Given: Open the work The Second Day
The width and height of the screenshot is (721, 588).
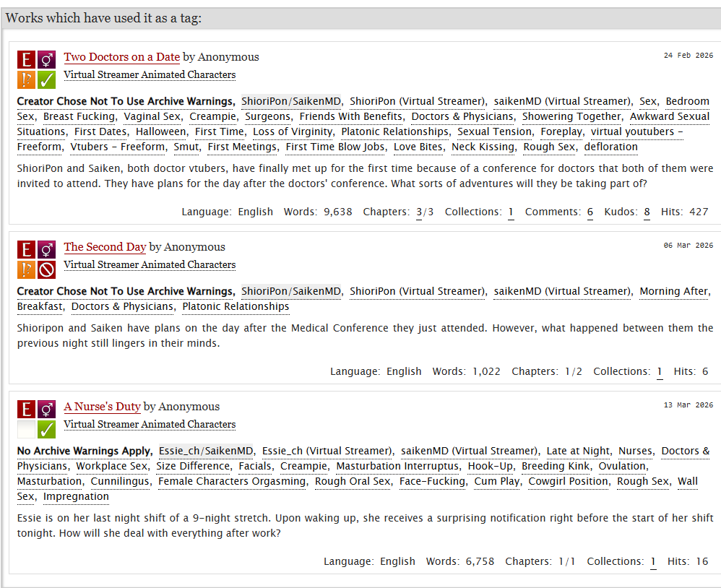Looking at the screenshot, I should point(105,247).
